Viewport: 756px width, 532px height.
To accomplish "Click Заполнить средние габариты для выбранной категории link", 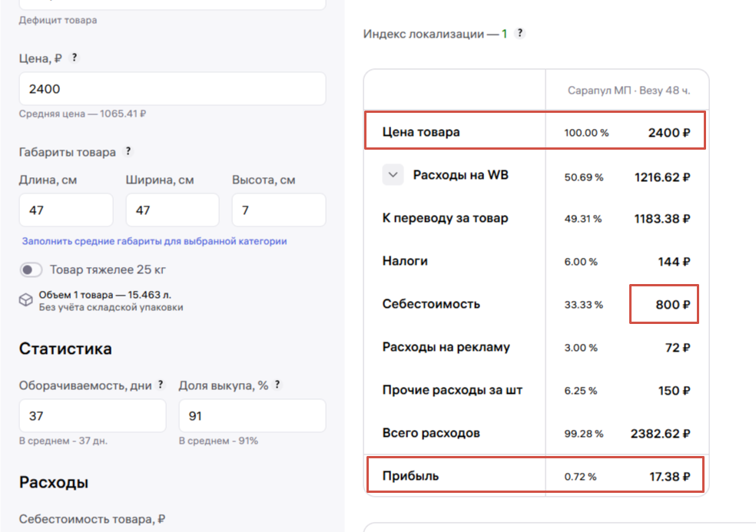I will click(x=154, y=241).
